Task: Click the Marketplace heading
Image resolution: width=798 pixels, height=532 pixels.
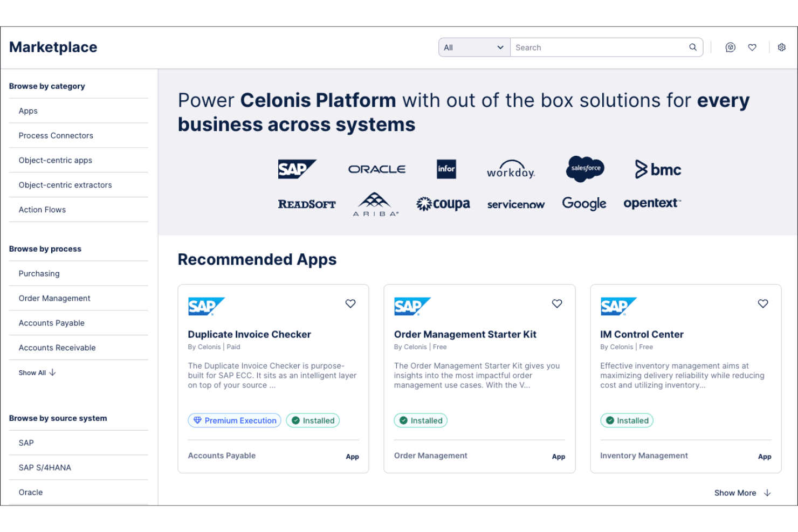Action: click(x=53, y=47)
